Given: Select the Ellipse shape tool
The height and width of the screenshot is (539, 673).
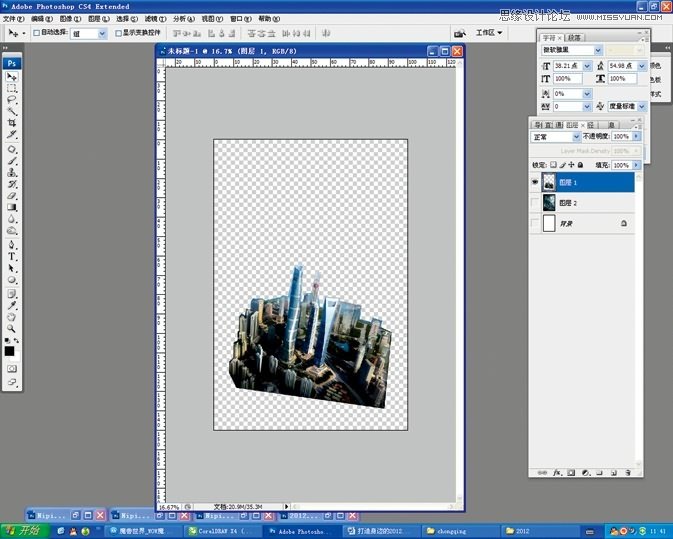Looking at the screenshot, I should click(12, 280).
